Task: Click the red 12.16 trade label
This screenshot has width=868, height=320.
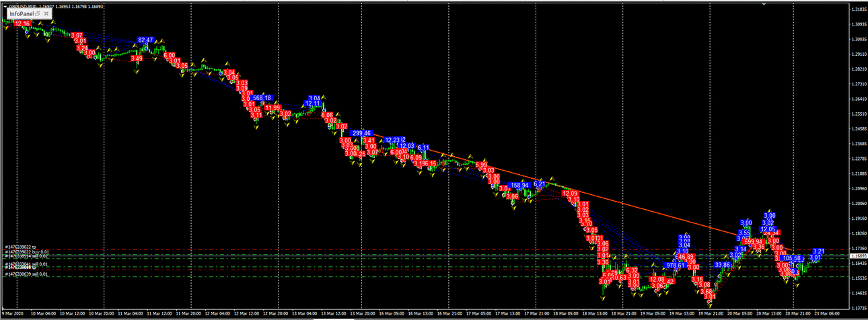Action: coord(22,24)
